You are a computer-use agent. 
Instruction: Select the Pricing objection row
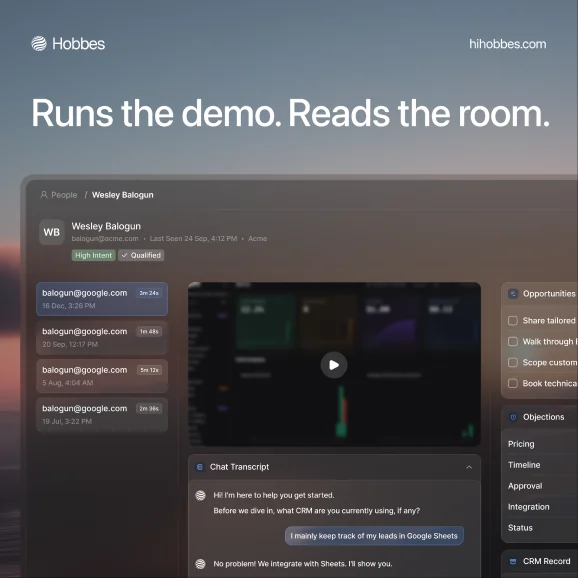coord(540,444)
